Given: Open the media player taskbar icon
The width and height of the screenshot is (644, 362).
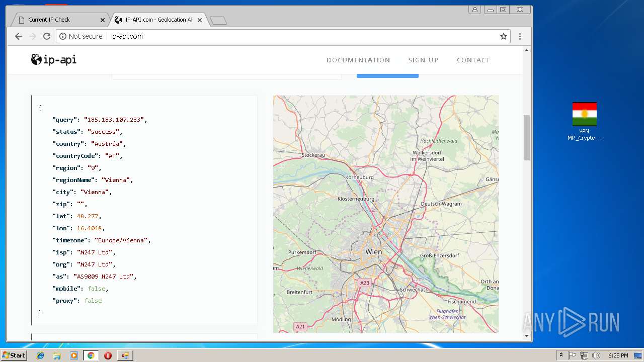Looking at the screenshot, I should point(74,355).
